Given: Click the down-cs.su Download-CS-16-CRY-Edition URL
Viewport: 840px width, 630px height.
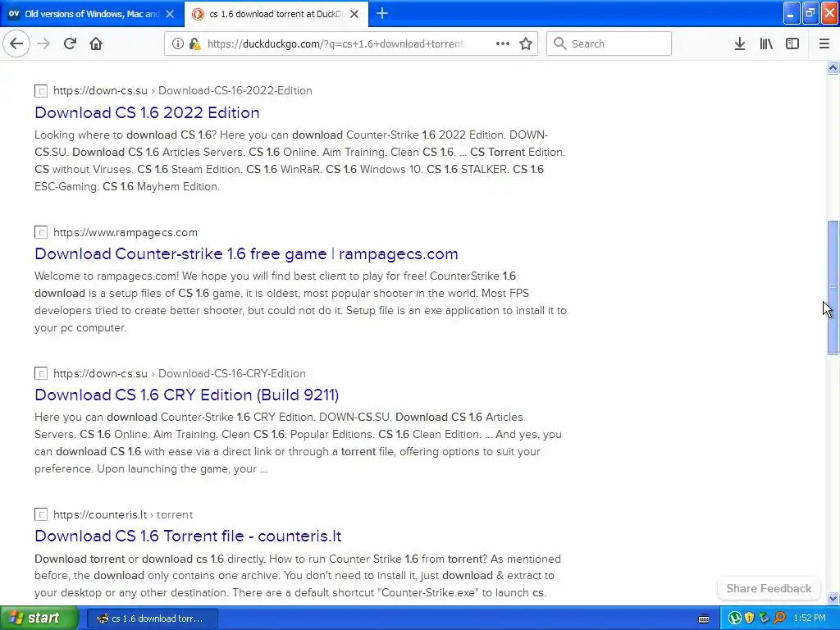Looking at the screenshot, I should (180, 373).
